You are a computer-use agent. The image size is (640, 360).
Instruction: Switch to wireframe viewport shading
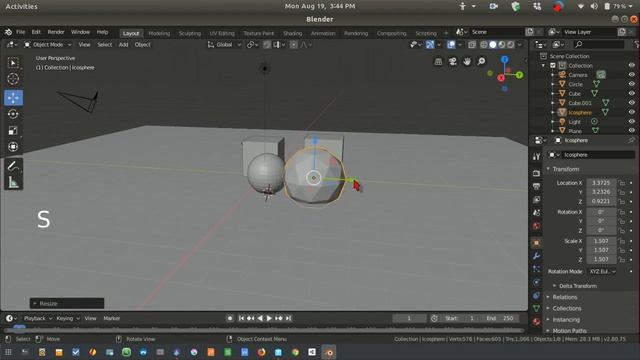point(484,45)
